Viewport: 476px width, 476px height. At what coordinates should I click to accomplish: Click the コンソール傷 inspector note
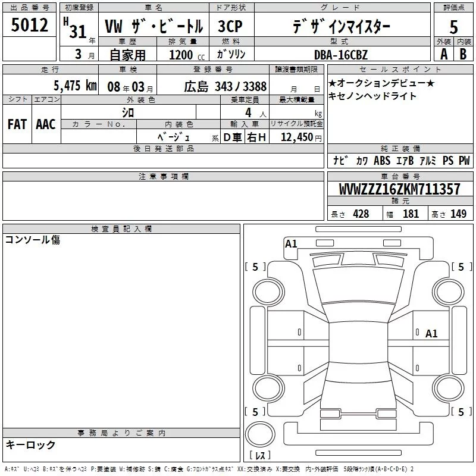(x=33, y=240)
